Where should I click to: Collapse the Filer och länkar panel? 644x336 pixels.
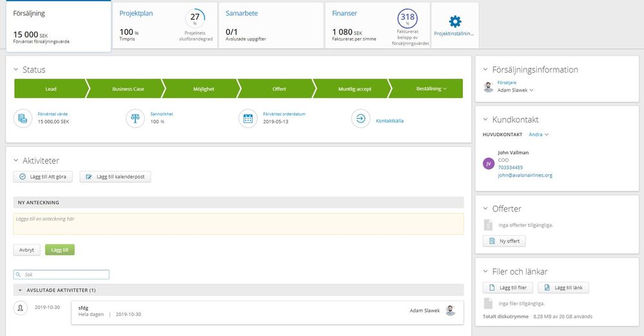coord(485,272)
